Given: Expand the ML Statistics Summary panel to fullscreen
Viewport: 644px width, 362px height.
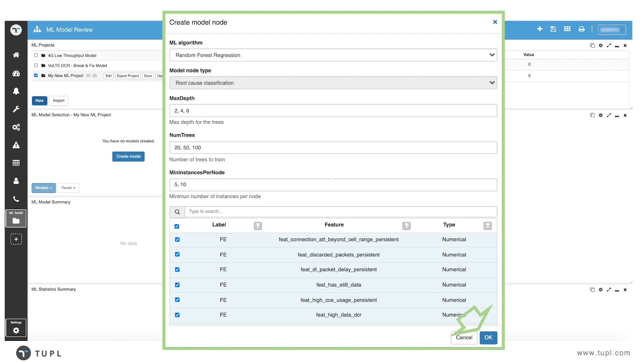Looking at the screenshot, I should pos(609,290).
